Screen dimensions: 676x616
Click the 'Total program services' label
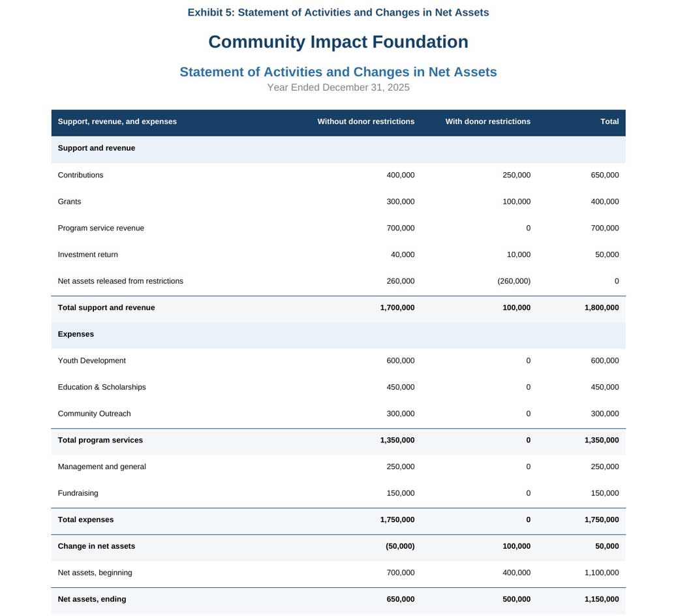click(100, 440)
